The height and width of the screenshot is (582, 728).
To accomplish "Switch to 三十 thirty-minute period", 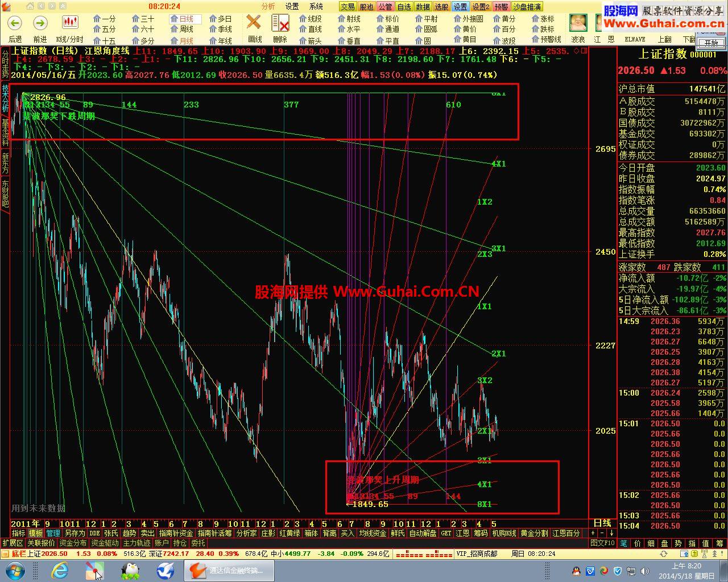I will click(143, 19).
